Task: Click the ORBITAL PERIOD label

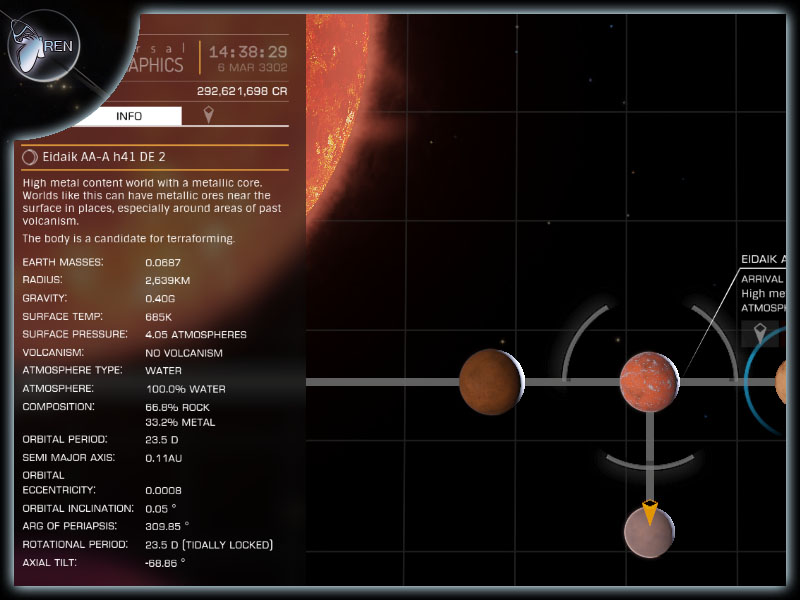Action: (x=65, y=439)
